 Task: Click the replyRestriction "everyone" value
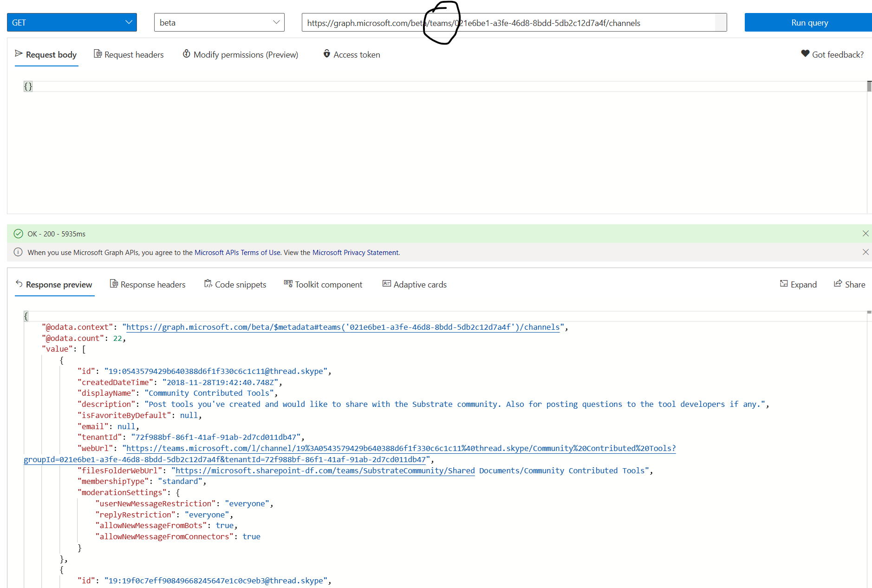207,515
